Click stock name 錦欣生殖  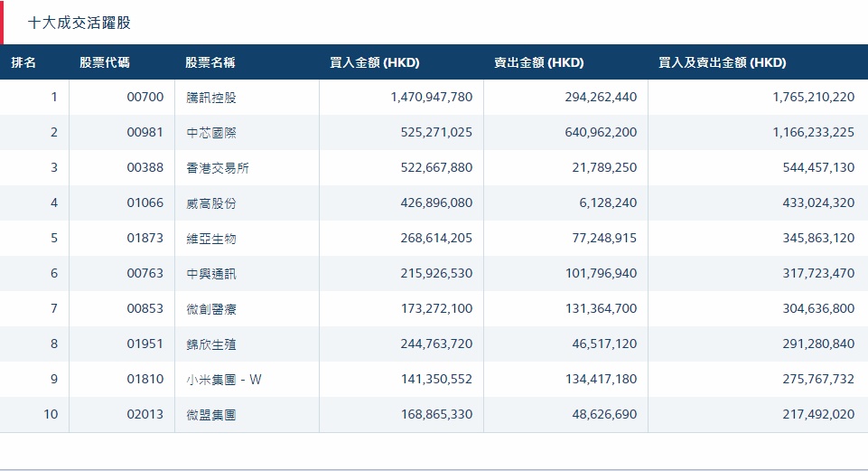pyautogui.click(x=211, y=344)
